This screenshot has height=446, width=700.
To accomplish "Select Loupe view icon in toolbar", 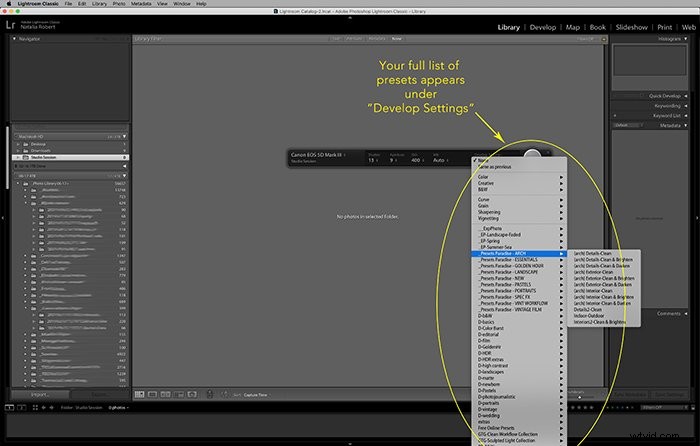I will [152, 394].
